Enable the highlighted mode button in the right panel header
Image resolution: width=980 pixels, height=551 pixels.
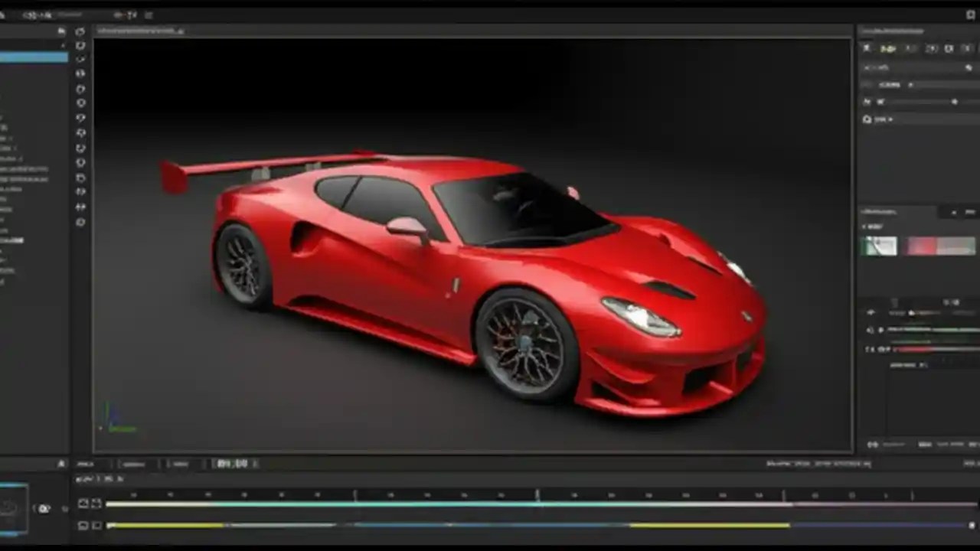point(888,48)
